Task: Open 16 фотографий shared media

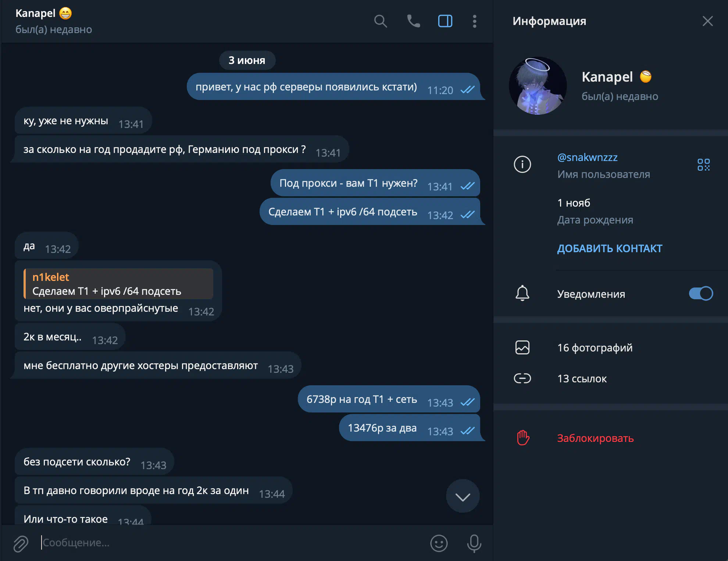Action: (610, 347)
